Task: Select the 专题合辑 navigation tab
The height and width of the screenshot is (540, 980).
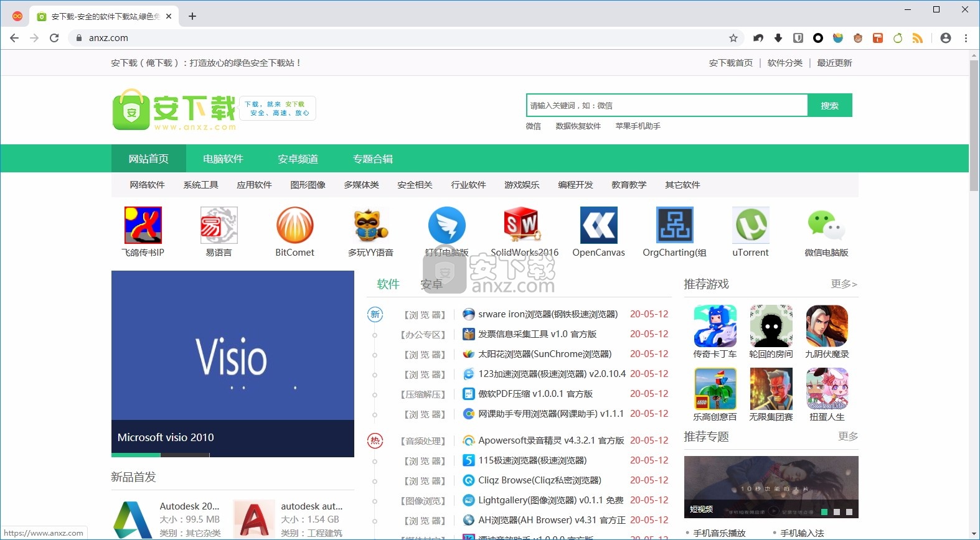Action: [x=373, y=159]
